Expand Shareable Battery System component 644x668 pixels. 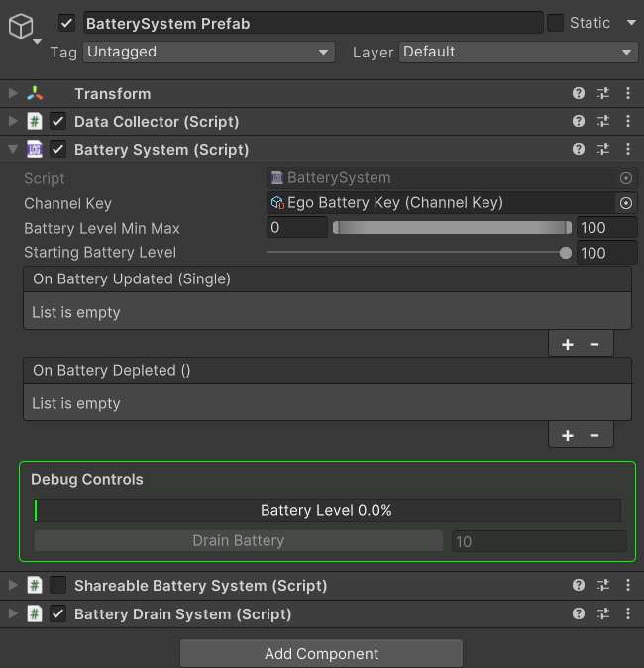(13, 585)
